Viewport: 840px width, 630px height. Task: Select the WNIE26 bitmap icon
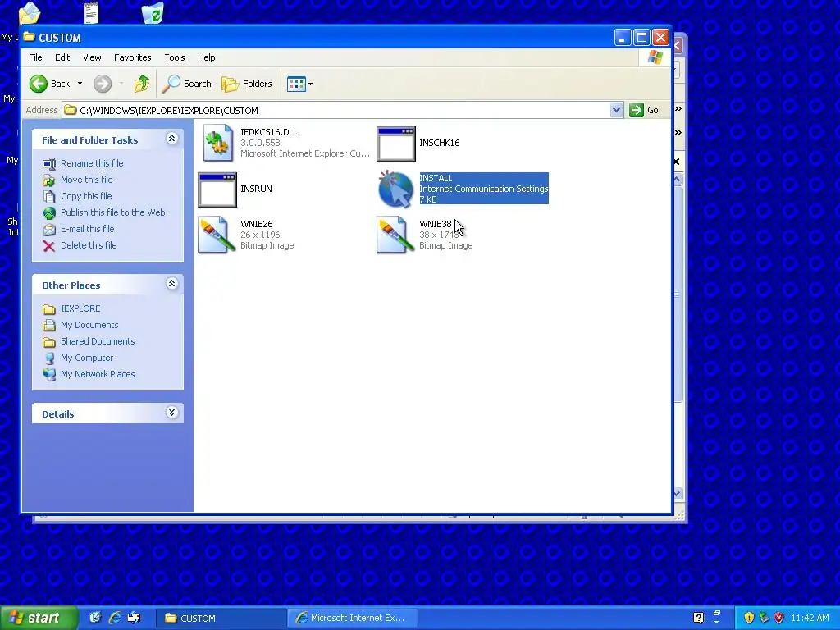pos(217,235)
